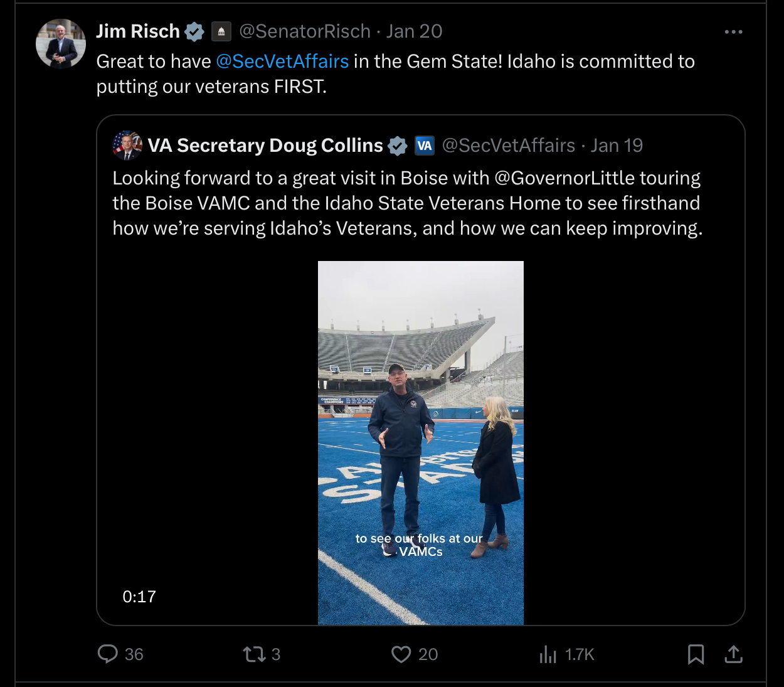Click the government building affiliation badge

tap(221, 32)
